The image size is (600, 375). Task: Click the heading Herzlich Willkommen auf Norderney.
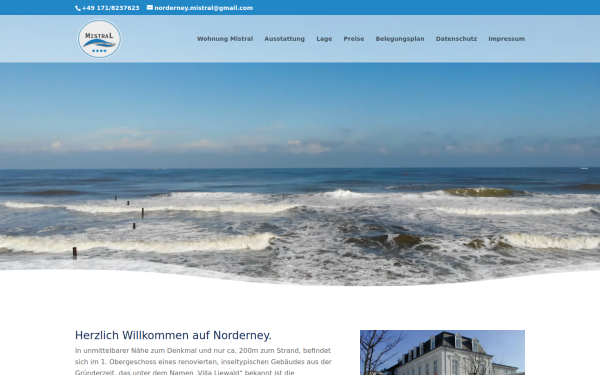(x=173, y=335)
